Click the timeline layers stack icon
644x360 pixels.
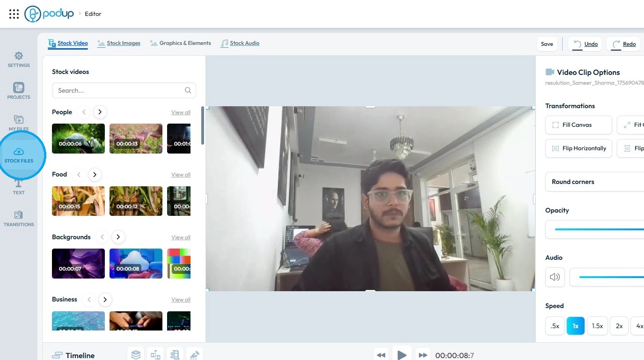pos(136,355)
